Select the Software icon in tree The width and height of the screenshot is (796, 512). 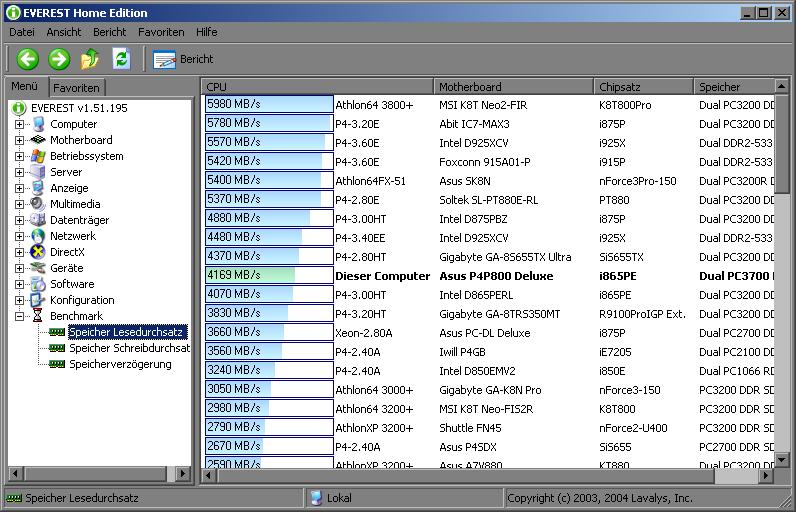pyautogui.click(x=38, y=284)
